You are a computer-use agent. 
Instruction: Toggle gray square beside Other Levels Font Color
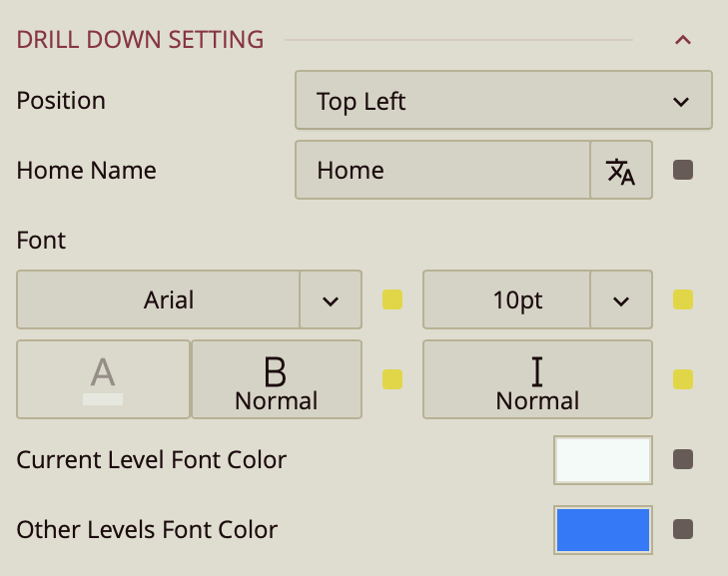point(683,529)
